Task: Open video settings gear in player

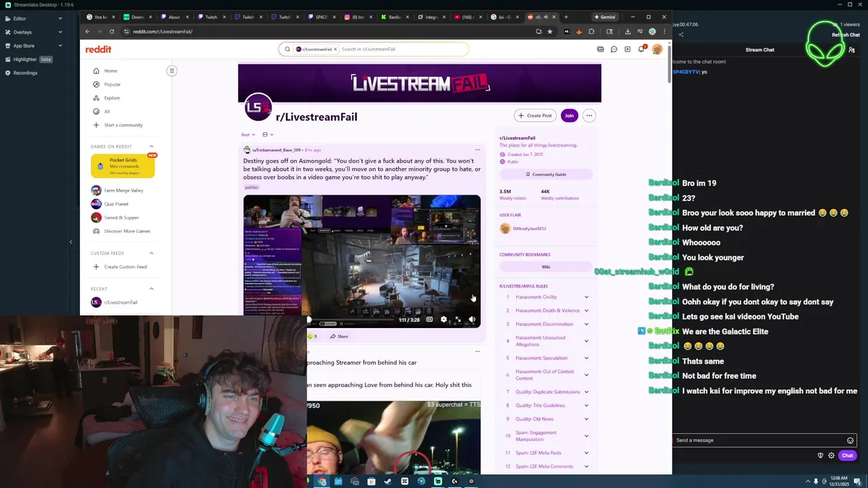Action: coord(443,319)
